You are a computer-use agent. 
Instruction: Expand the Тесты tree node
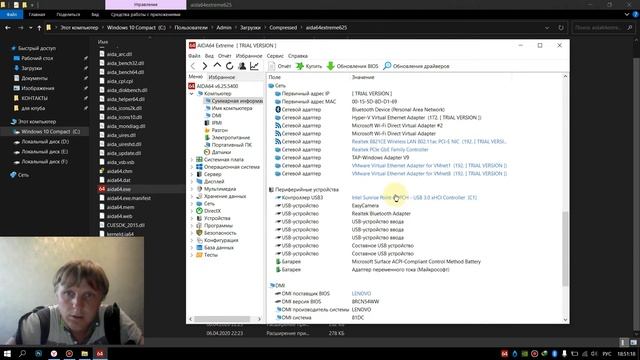pyautogui.click(x=191, y=255)
